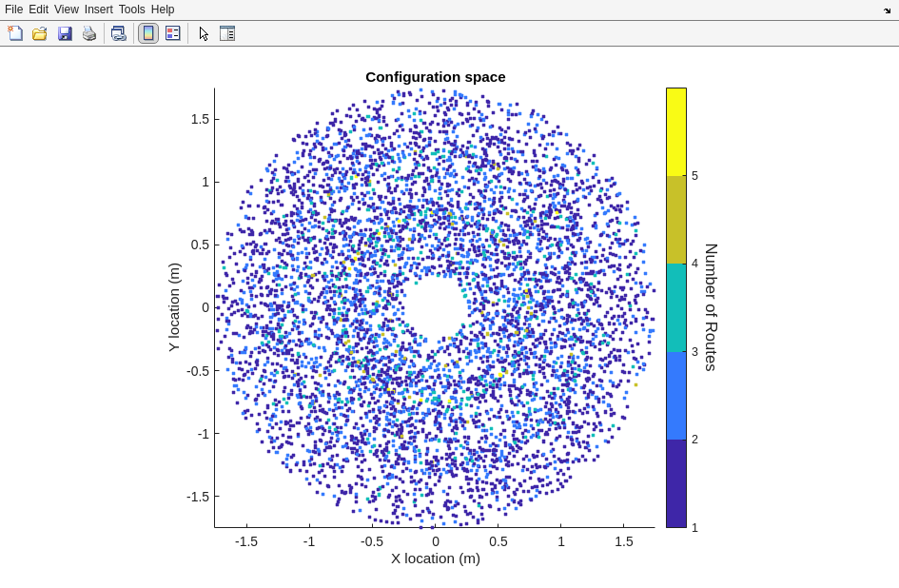Open the File menu

[x=13, y=10]
